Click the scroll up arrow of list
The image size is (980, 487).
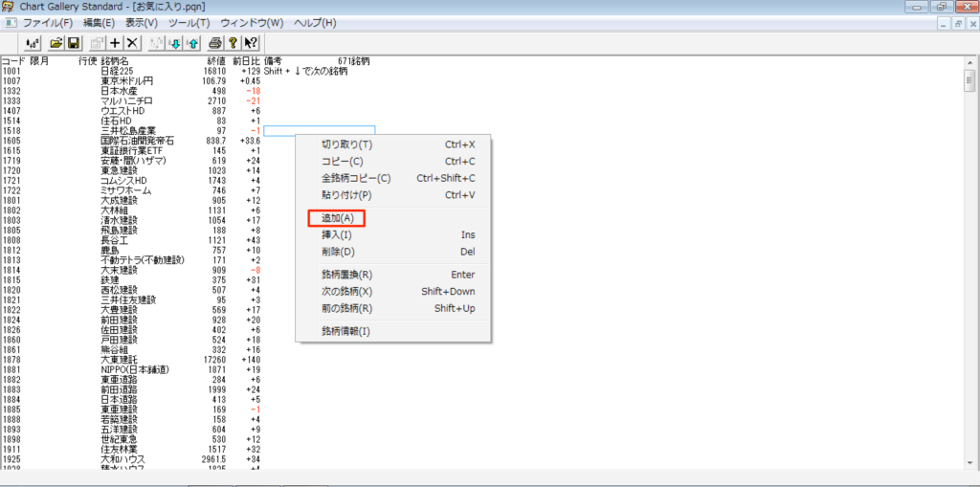click(970, 63)
